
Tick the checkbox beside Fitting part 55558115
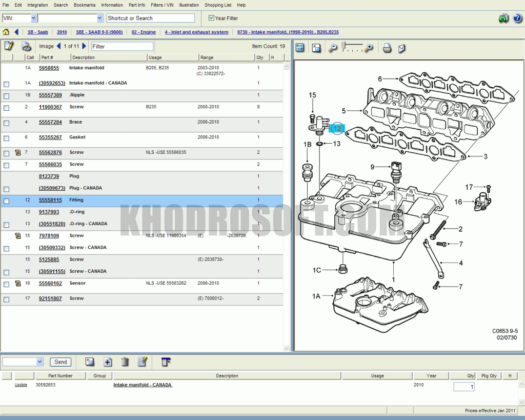coord(6,201)
